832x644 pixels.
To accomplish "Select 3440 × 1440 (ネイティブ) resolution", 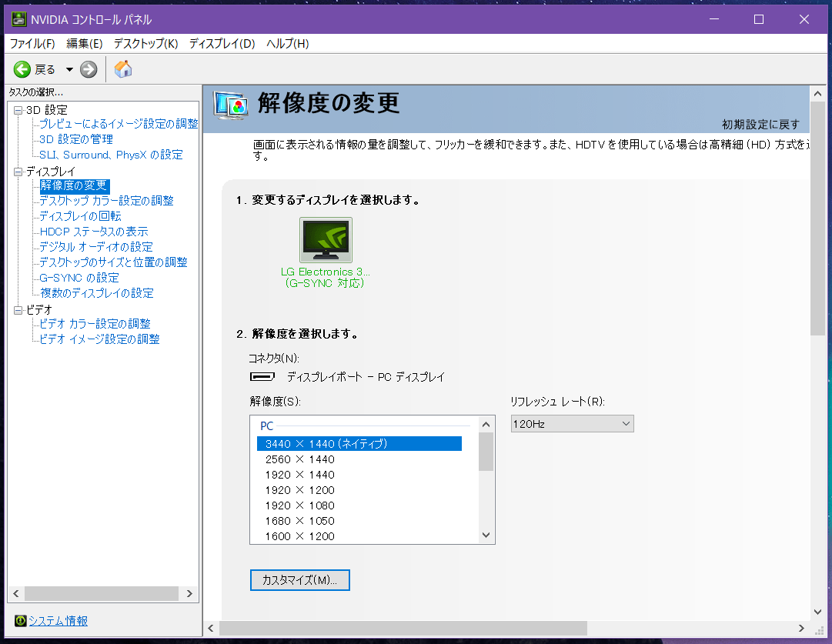I will click(x=359, y=443).
